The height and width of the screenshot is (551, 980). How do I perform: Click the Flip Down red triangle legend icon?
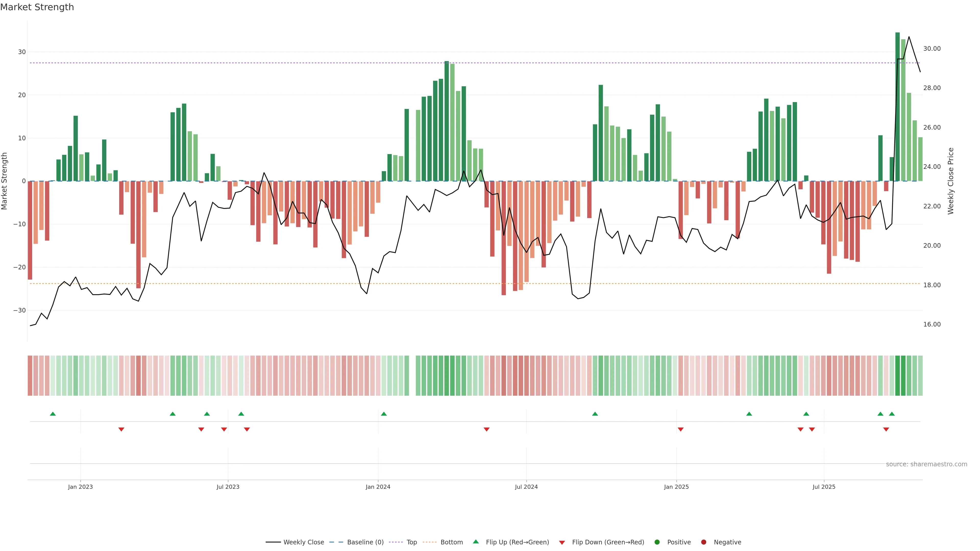[x=562, y=543]
